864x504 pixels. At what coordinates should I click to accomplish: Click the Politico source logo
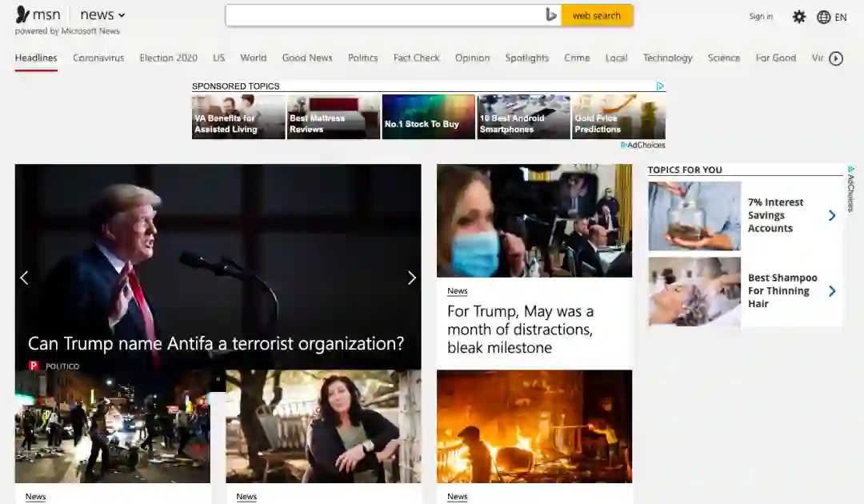(x=34, y=366)
